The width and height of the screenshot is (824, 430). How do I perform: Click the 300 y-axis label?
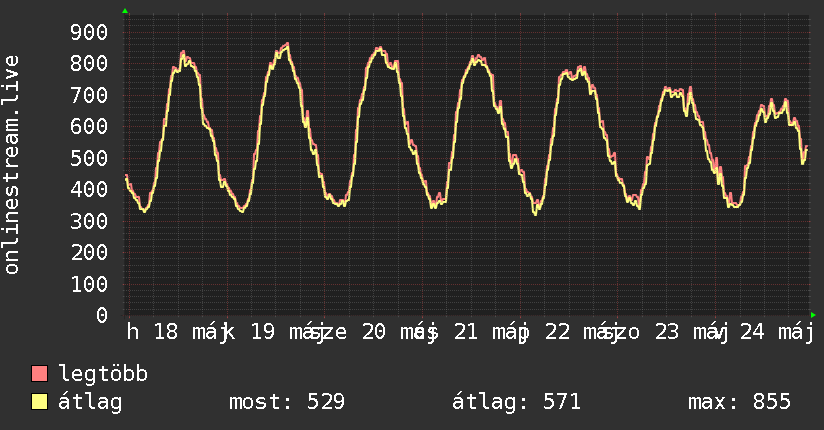tap(89, 221)
